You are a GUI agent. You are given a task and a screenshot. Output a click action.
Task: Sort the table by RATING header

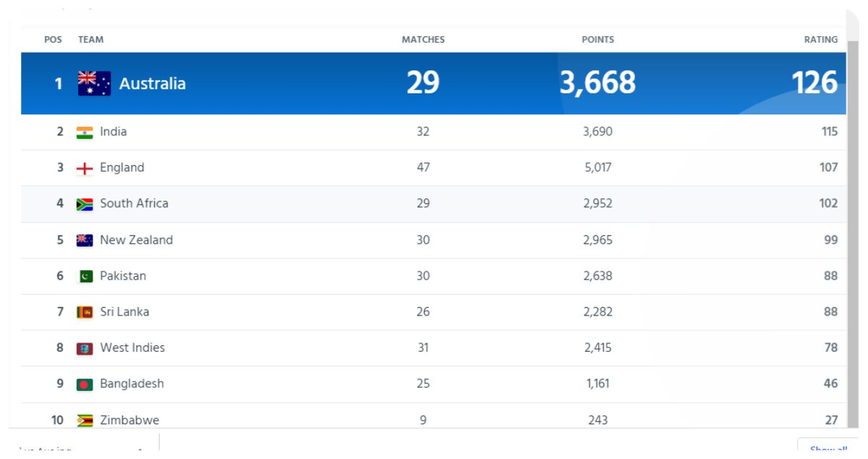coord(820,39)
